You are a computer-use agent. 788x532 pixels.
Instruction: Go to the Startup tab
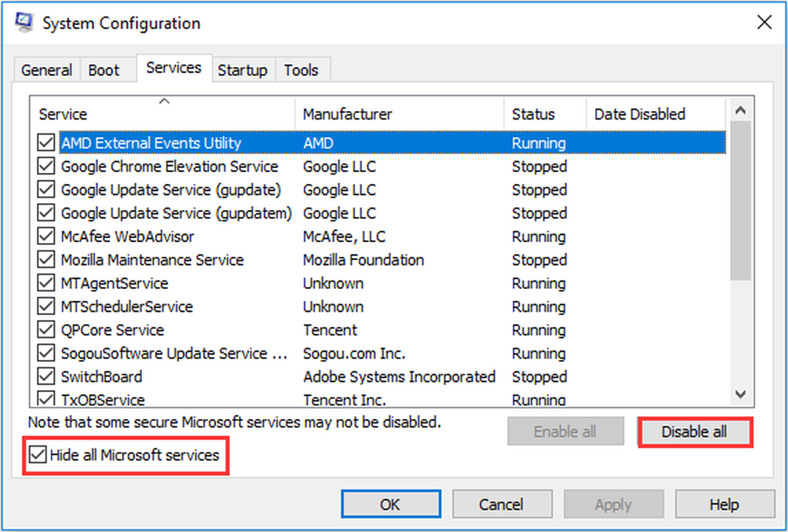(x=242, y=70)
